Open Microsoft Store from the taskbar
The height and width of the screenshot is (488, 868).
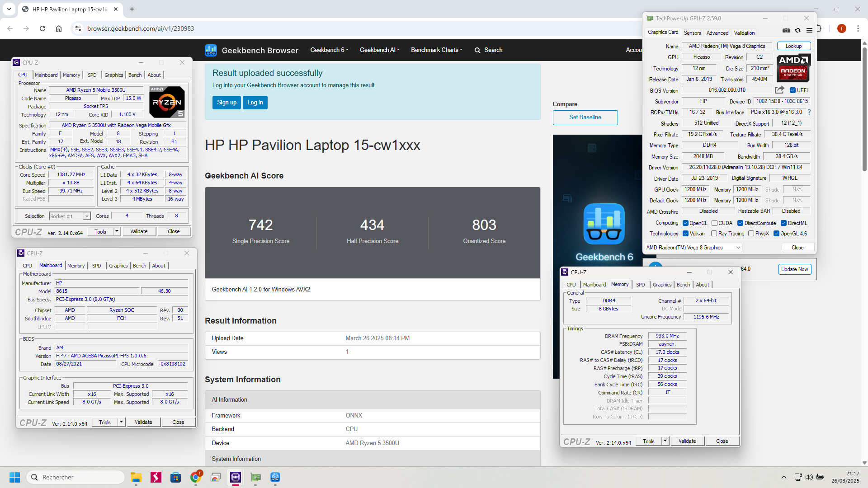coord(175,477)
